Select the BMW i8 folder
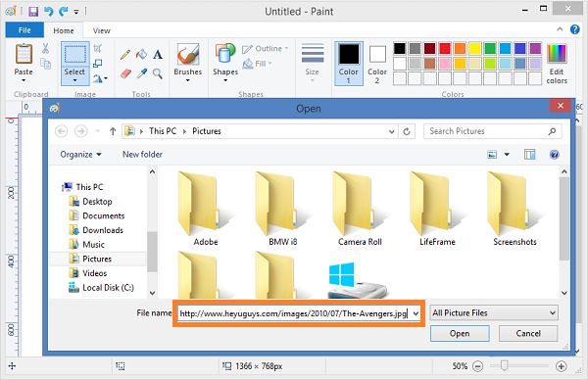 pyautogui.click(x=283, y=210)
